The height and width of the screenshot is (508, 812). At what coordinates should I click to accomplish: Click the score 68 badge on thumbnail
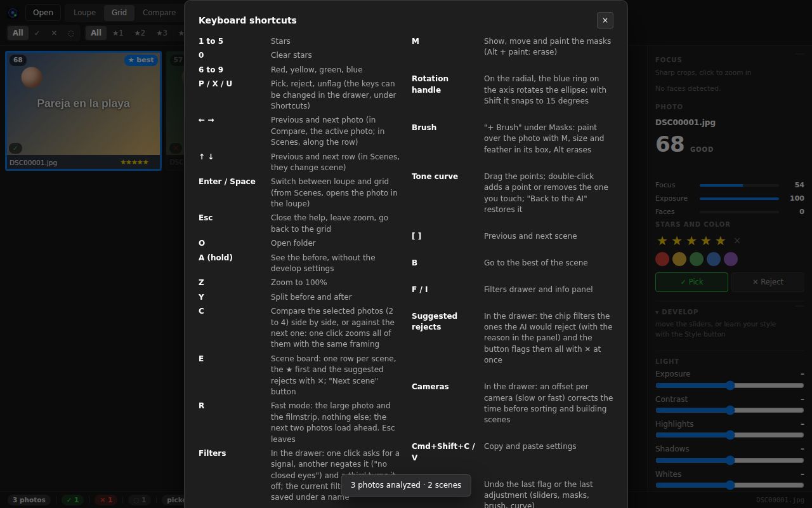18,60
